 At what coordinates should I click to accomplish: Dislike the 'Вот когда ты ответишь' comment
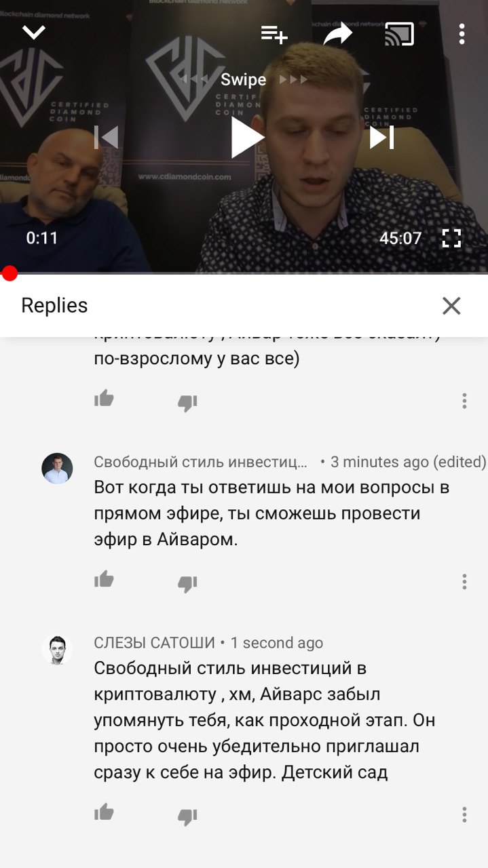click(x=187, y=583)
